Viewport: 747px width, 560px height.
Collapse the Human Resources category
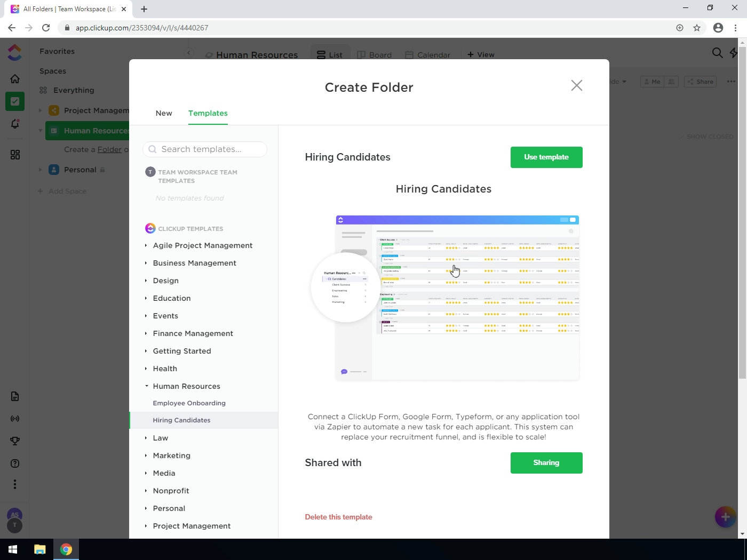pos(186,386)
